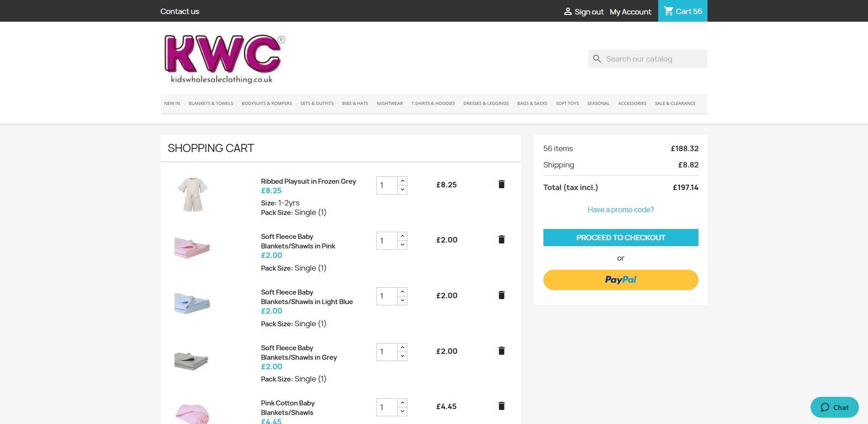Open Soft Fleece Baby Blankets/Shawls in Pink link

point(298,241)
